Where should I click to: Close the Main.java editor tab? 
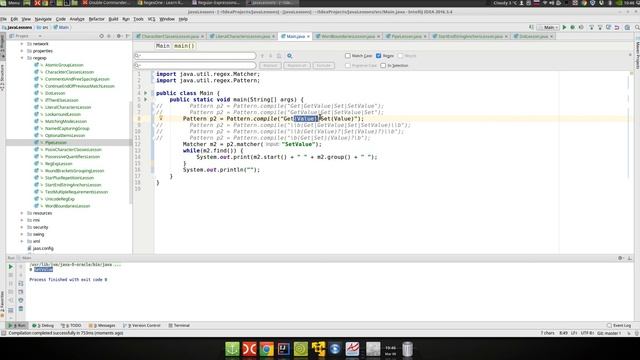308,36
